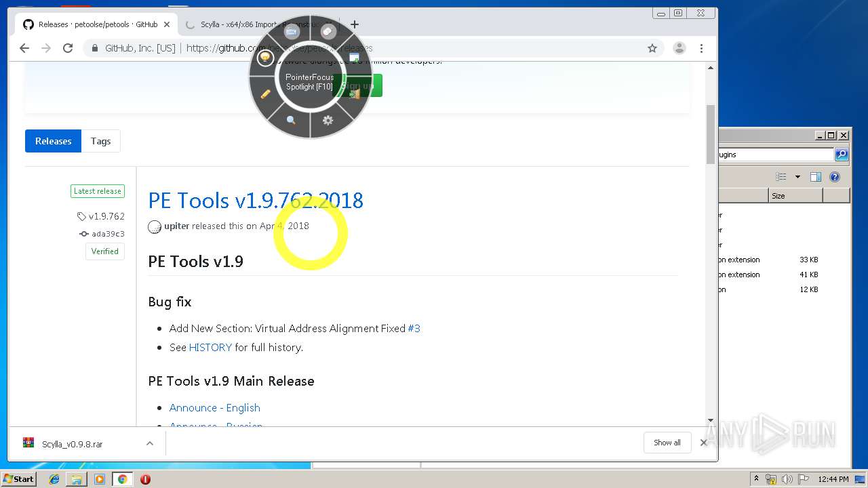The width and height of the screenshot is (868, 488).
Task: Expand Scylla_v0.9.8.rar download options chevron
Action: click(x=150, y=444)
